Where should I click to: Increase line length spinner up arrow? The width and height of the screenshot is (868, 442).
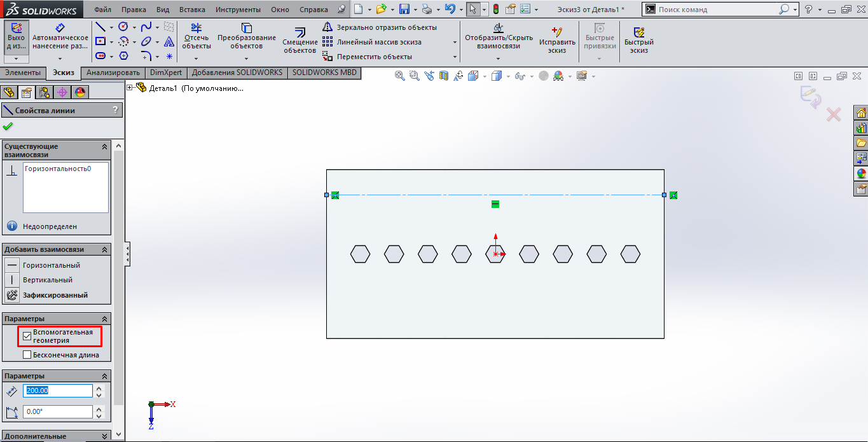click(99, 387)
